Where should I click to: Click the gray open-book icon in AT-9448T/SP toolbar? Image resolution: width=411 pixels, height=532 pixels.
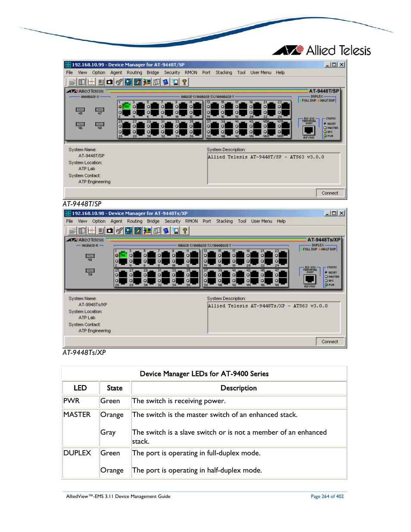point(156,82)
